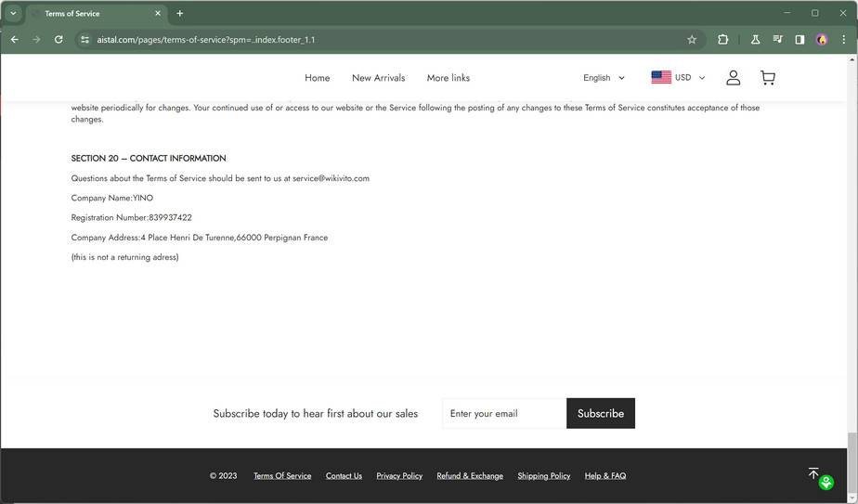Screen dimensions: 858x504
Task: Open the user account icon
Action: tap(734, 78)
